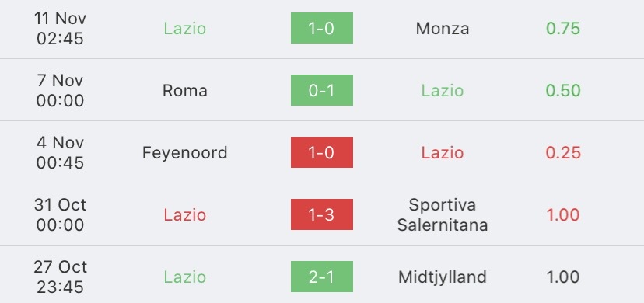Open the Roma team link
The height and width of the screenshot is (303, 644).
[x=185, y=91]
